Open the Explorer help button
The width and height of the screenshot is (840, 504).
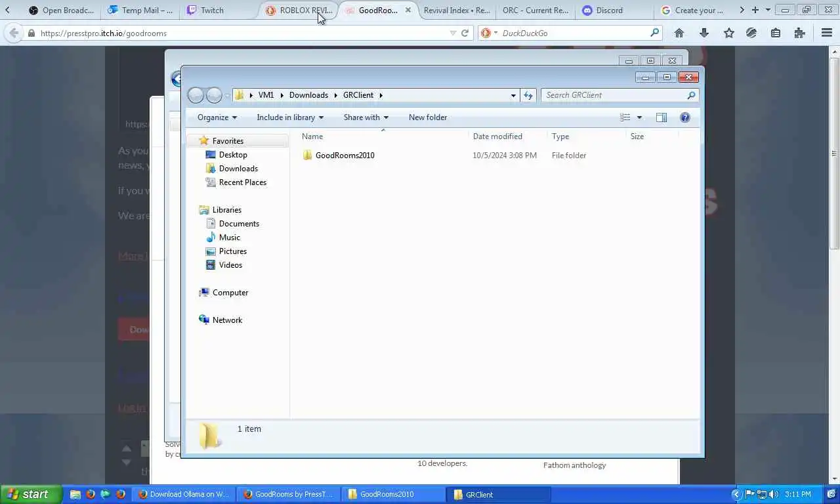coord(685,117)
